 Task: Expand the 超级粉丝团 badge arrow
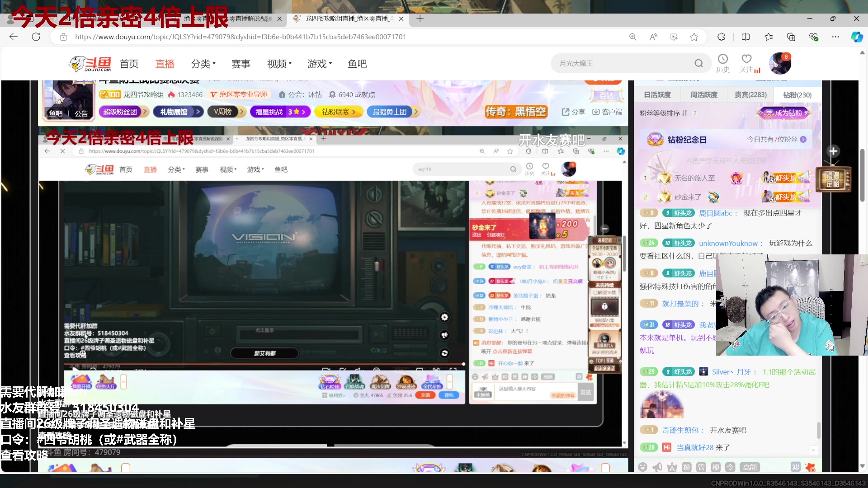[x=145, y=112]
